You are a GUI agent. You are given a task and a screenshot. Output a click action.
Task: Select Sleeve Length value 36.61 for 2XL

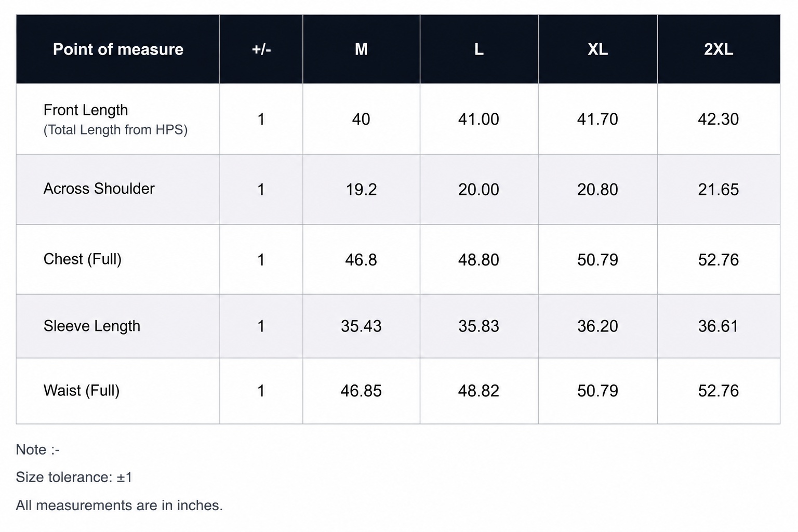point(719,326)
